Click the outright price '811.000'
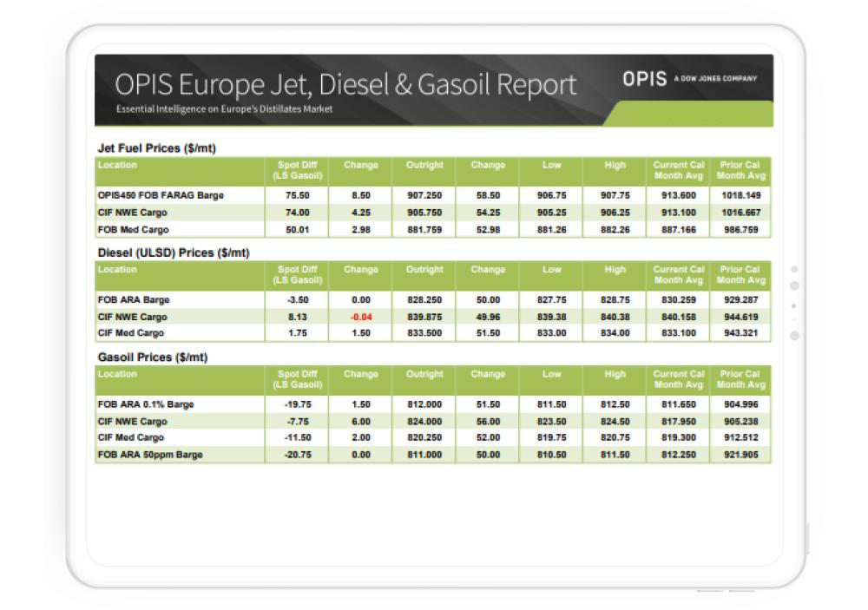This screenshot has width=868, height=610. tap(424, 455)
